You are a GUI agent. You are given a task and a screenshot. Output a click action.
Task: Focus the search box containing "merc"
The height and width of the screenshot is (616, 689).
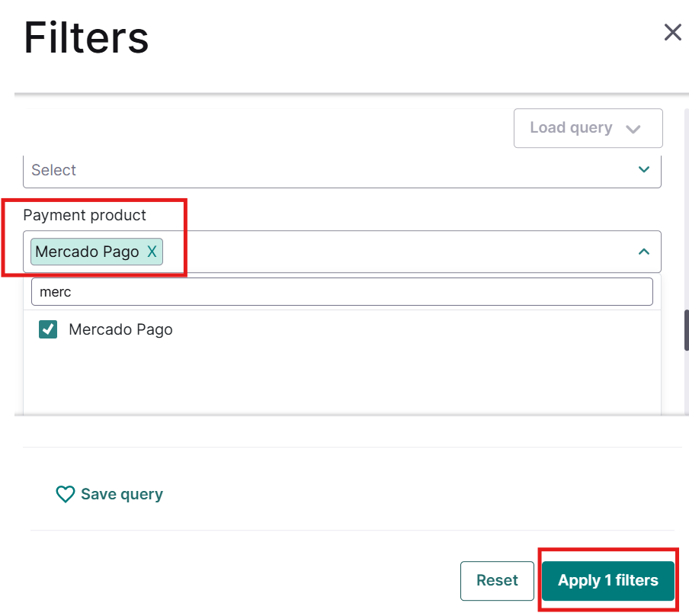[x=341, y=291]
